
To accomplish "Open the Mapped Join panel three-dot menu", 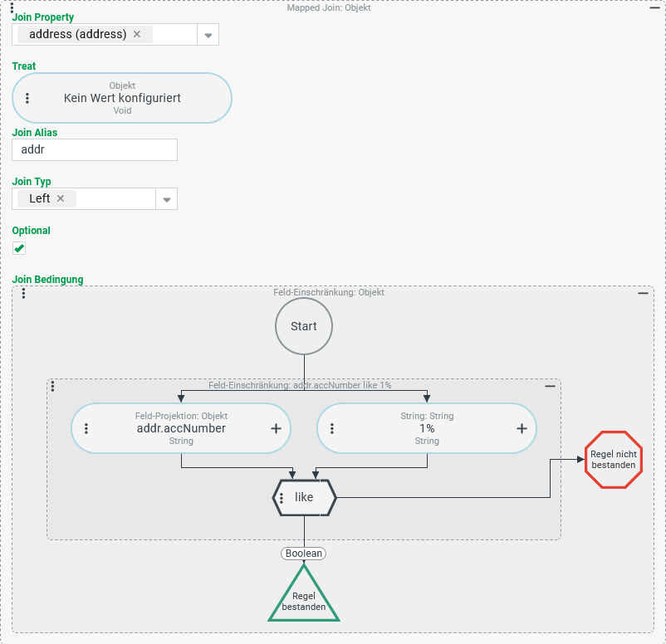I will tap(12, 8).
